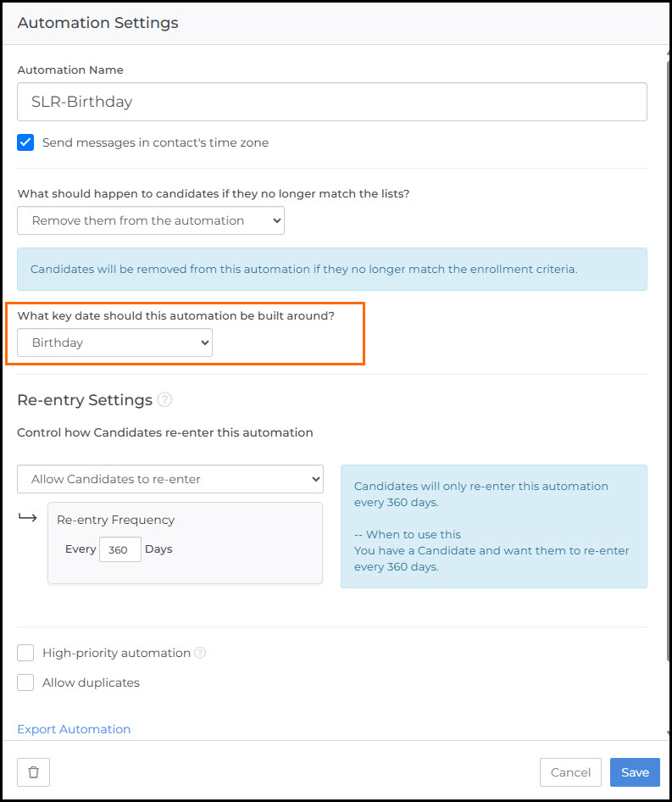Open the Remove them from the automation dropdown
Image resolution: width=672 pixels, height=802 pixels.
[x=151, y=220]
